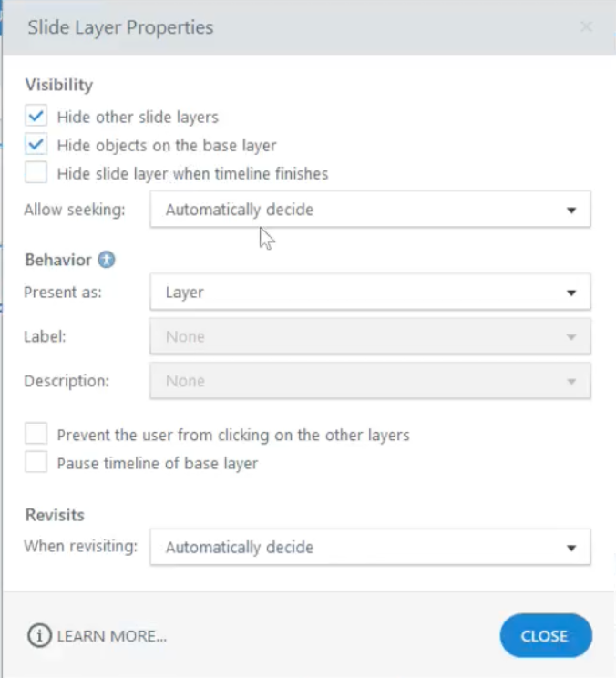
Task: Uncheck Hide other slide layers
Action: coord(36,117)
